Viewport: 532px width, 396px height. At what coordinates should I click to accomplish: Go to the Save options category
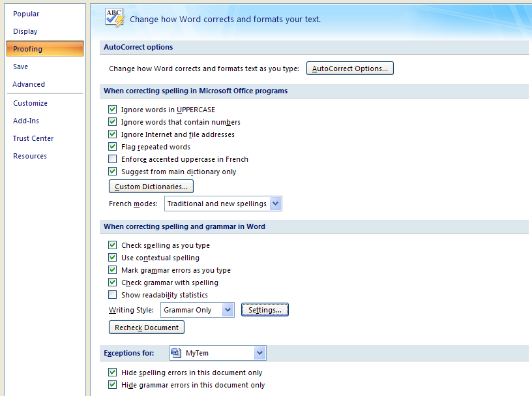click(20, 67)
